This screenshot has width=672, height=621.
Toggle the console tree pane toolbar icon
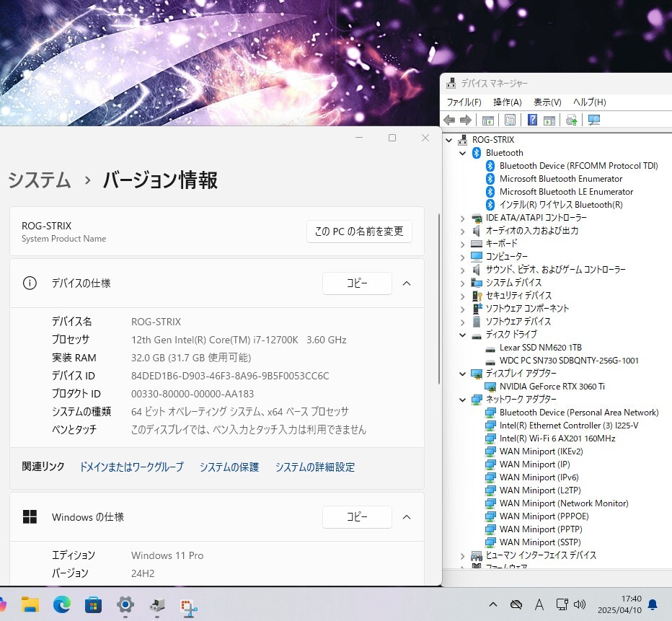(x=487, y=120)
